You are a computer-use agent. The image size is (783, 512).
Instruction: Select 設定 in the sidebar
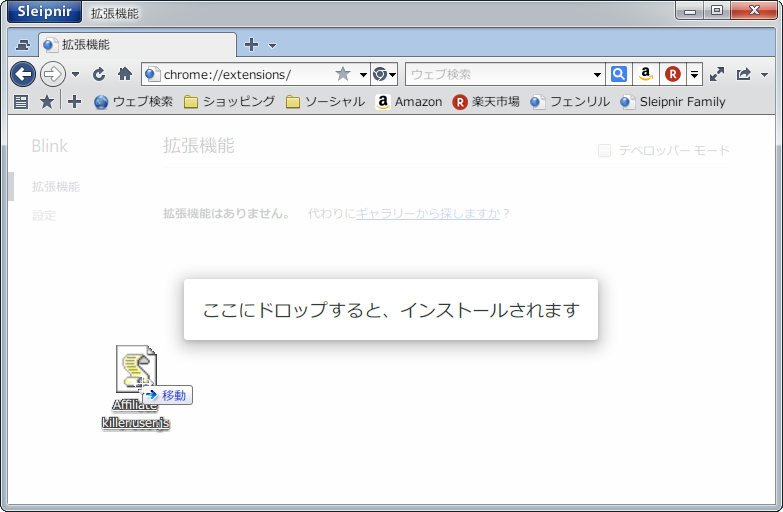coord(44,215)
